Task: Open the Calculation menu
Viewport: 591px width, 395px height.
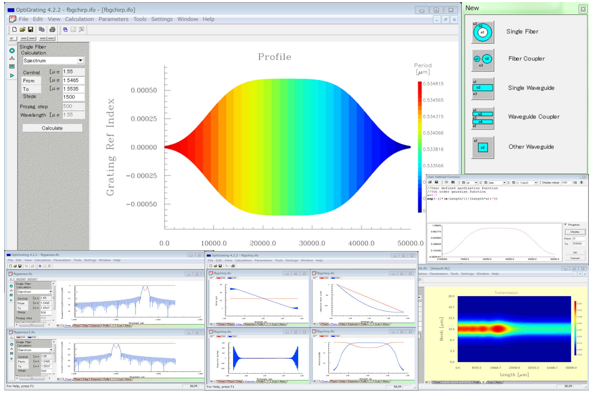Action: (79, 19)
